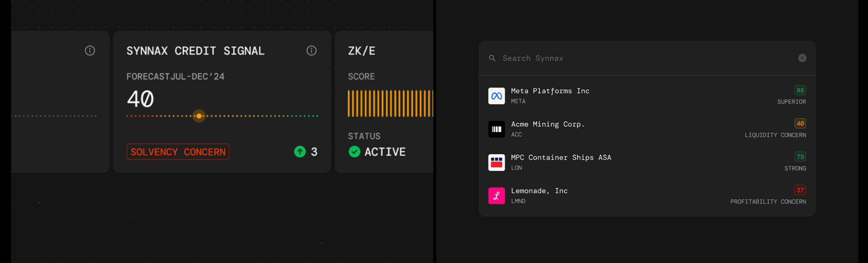Click the Meta Platforms logo icon
Viewport: 868px width, 263px height.
click(496, 96)
